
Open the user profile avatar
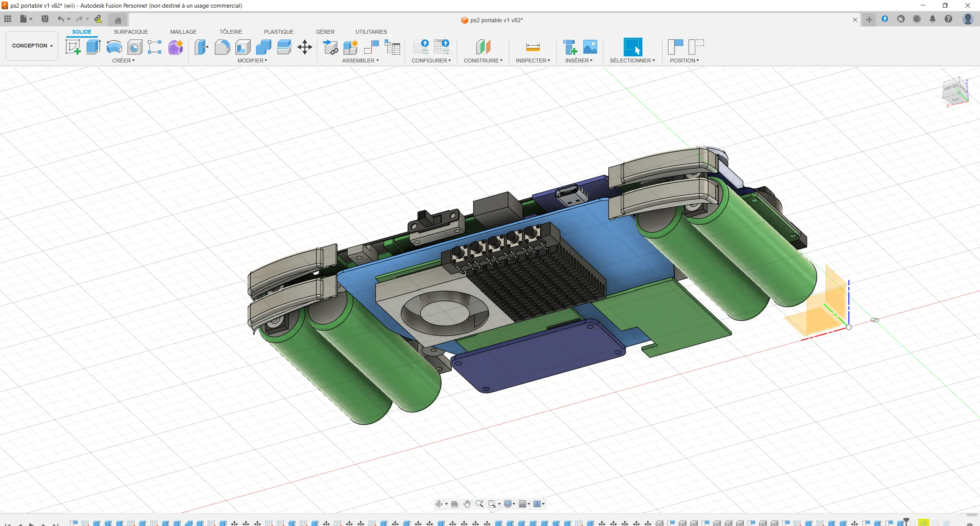[967, 19]
